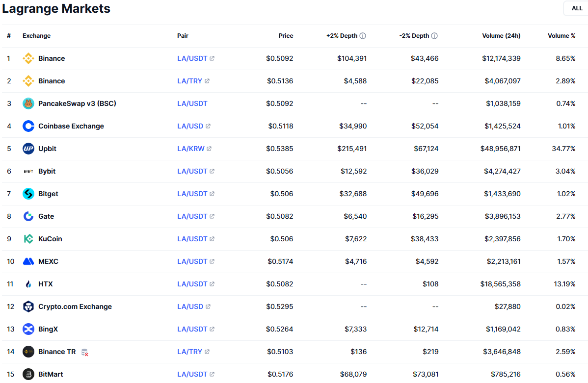588x383 pixels.
Task: Click external link icon for HTX LA/USDT
Action: [x=212, y=284]
